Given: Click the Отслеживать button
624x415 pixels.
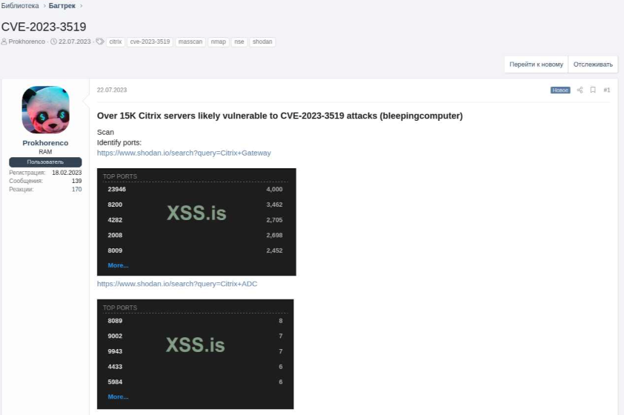Looking at the screenshot, I should point(593,64).
